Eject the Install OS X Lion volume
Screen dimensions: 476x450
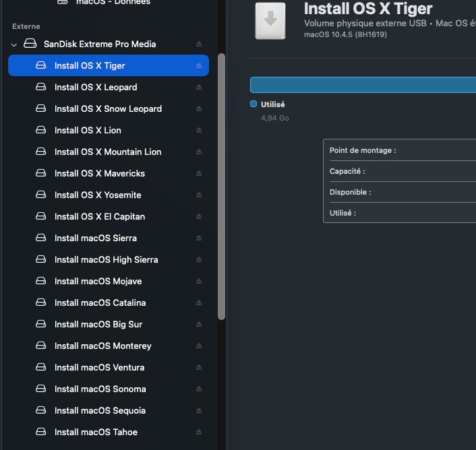(x=199, y=130)
